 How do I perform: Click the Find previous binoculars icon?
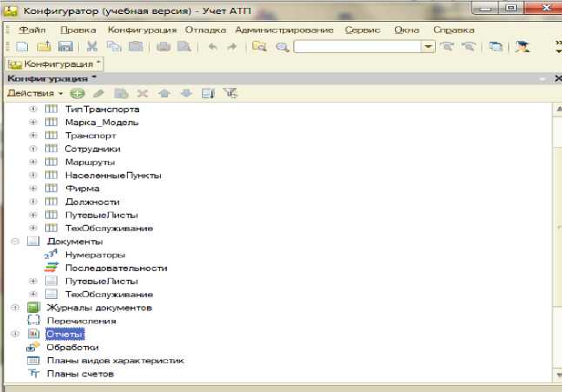[469, 47]
